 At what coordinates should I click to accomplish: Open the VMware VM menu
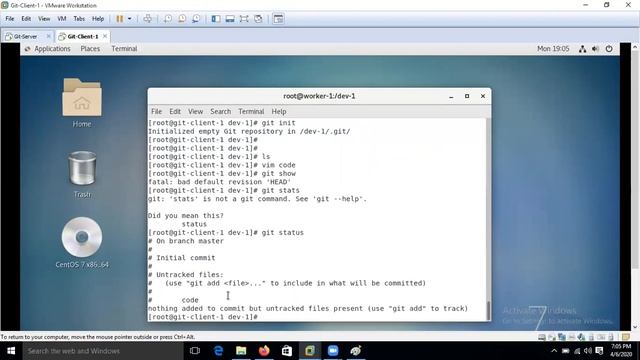[62, 19]
